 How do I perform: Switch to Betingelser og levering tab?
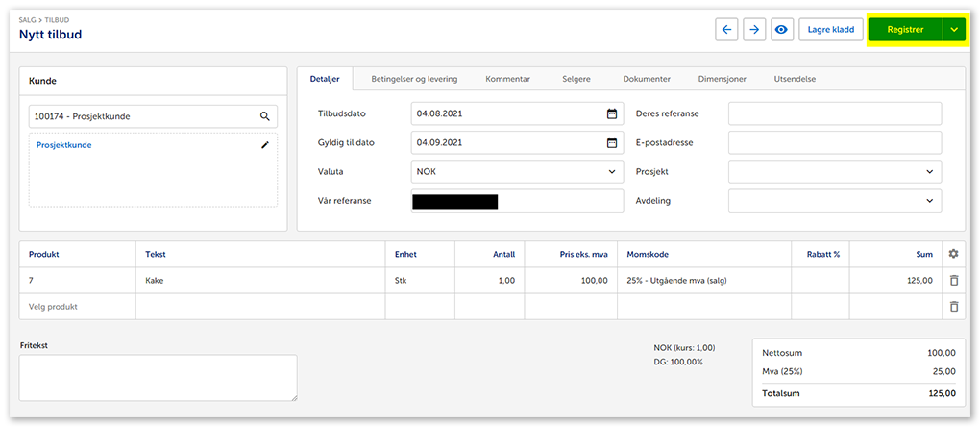(414, 79)
